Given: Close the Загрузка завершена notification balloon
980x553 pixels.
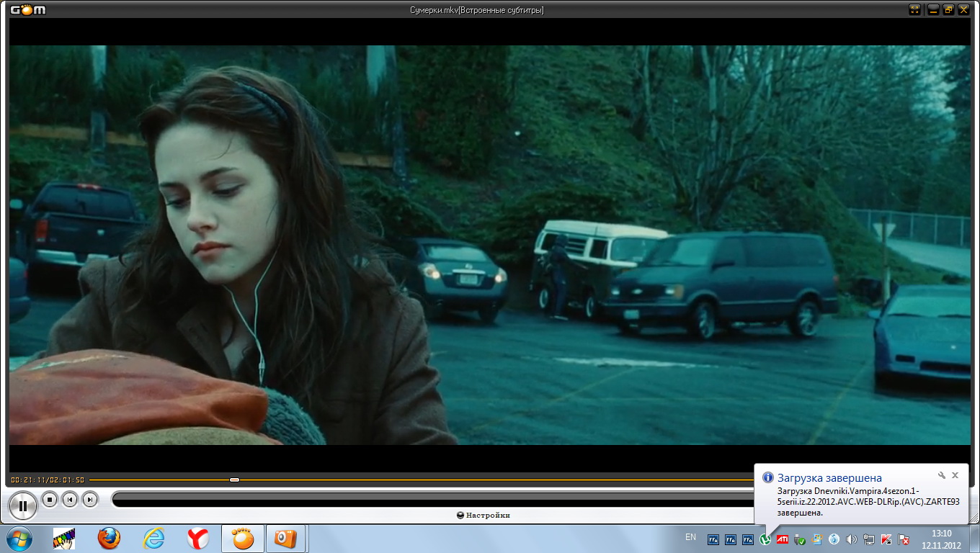Looking at the screenshot, I should [x=955, y=475].
